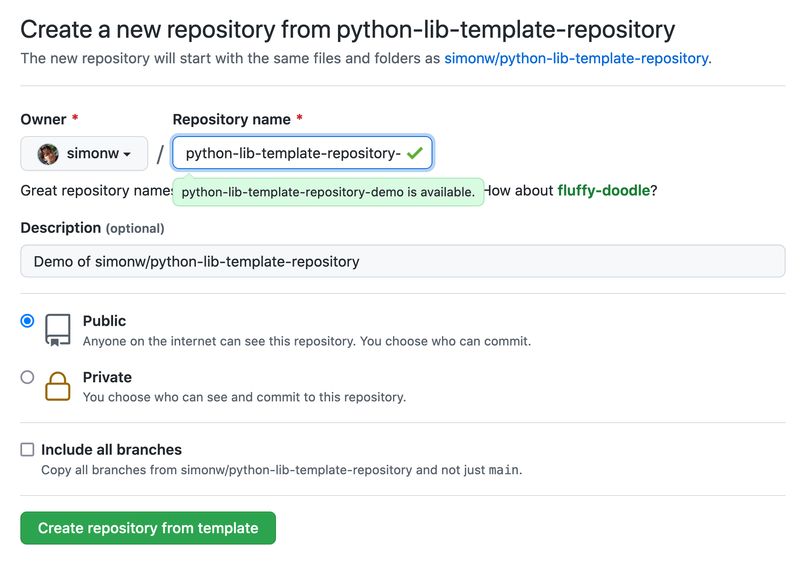799x567 pixels.
Task: Focus the Repository name text field
Action: [x=290, y=154]
